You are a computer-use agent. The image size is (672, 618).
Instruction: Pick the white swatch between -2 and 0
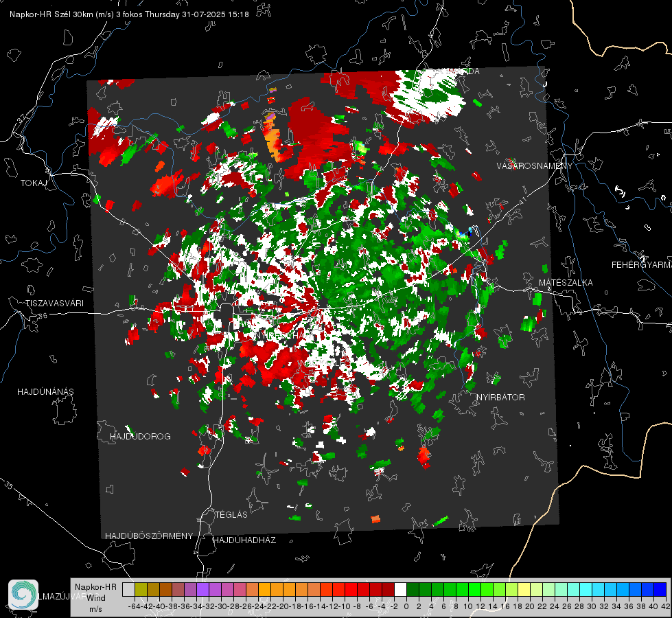[400, 589]
